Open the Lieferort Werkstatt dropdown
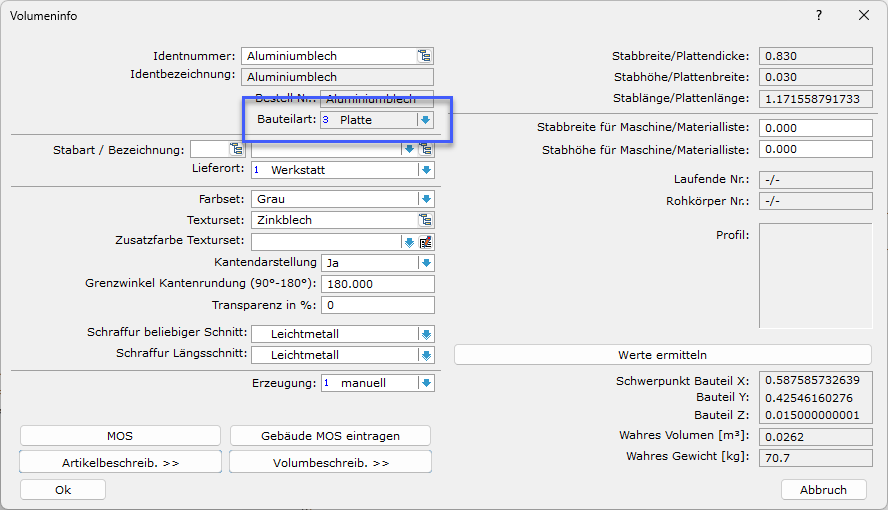Viewport: 888px width, 510px height. pos(426,170)
